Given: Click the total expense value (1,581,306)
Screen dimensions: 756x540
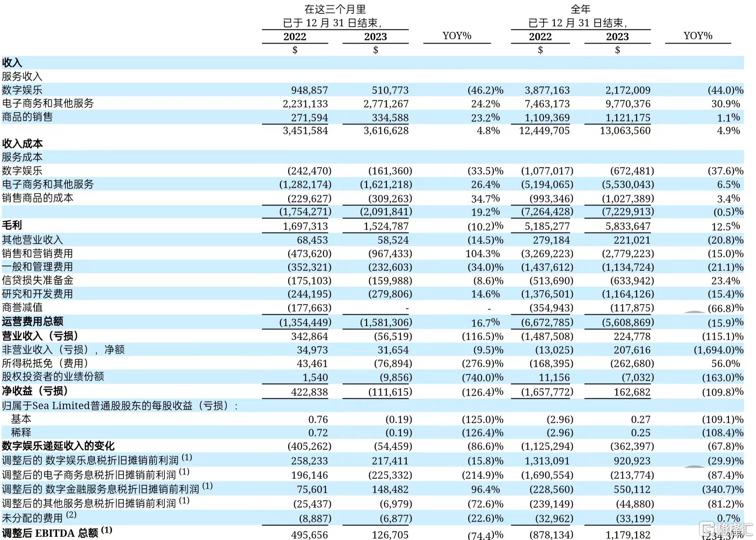Looking at the screenshot, I should click(x=386, y=322).
